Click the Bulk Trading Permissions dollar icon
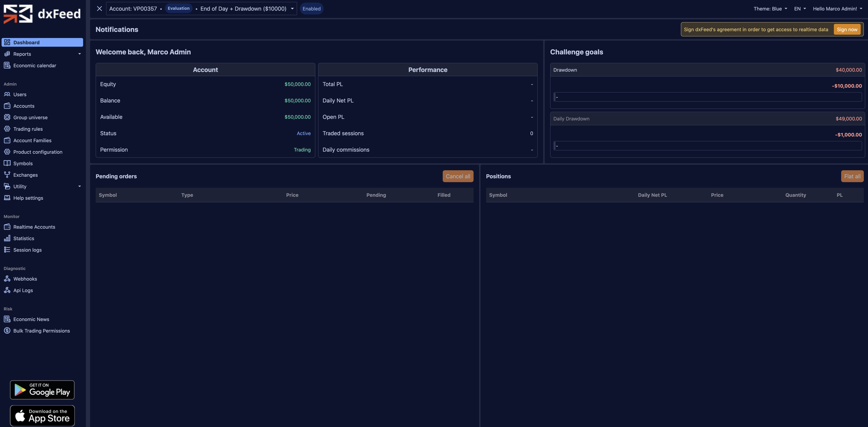868x427 pixels. pyautogui.click(x=7, y=331)
